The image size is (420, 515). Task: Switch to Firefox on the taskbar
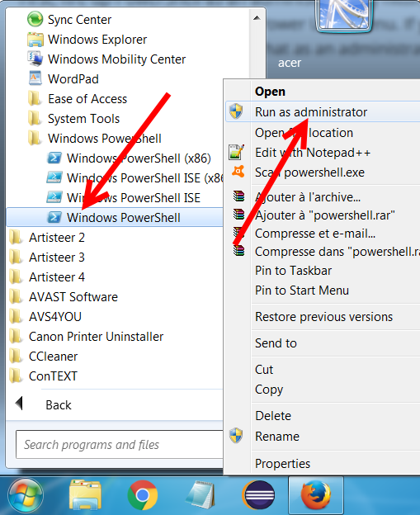coord(315,495)
